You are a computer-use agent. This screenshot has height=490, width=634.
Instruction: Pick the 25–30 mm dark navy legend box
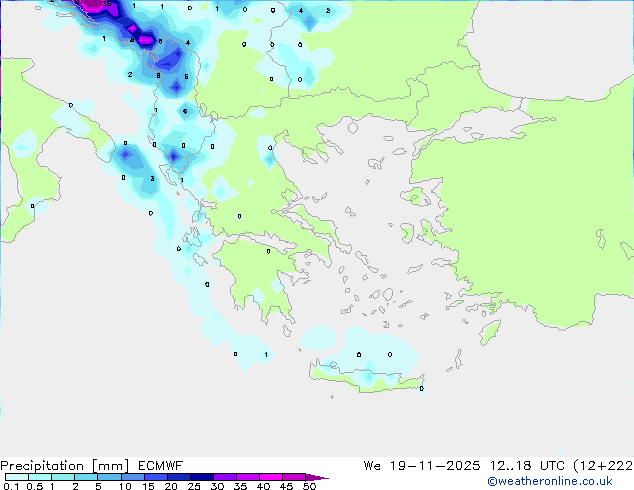pyautogui.click(x=201, y=477)
